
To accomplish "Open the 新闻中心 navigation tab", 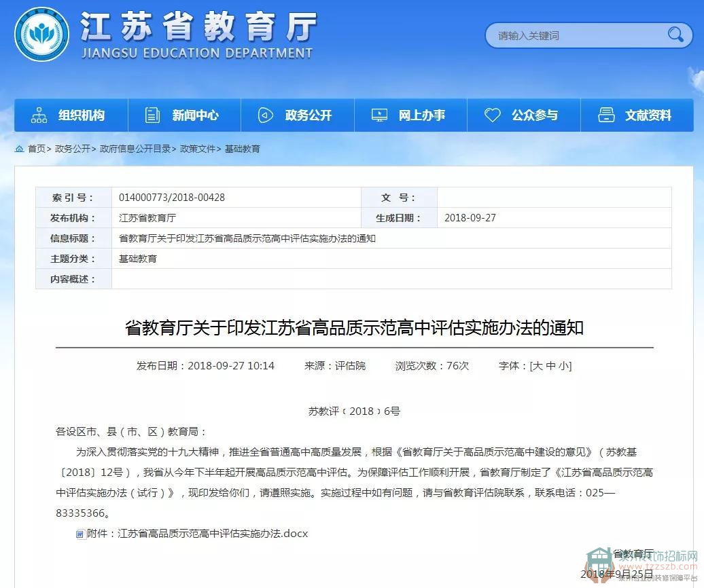I will point(195,115).
